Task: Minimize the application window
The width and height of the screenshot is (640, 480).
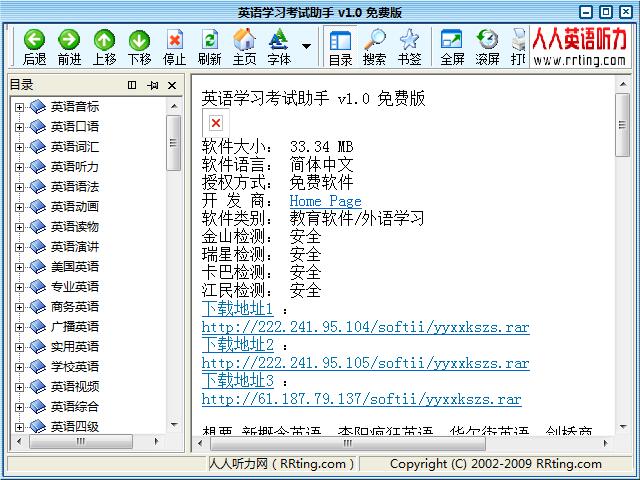Action: (x=586, y=12)
